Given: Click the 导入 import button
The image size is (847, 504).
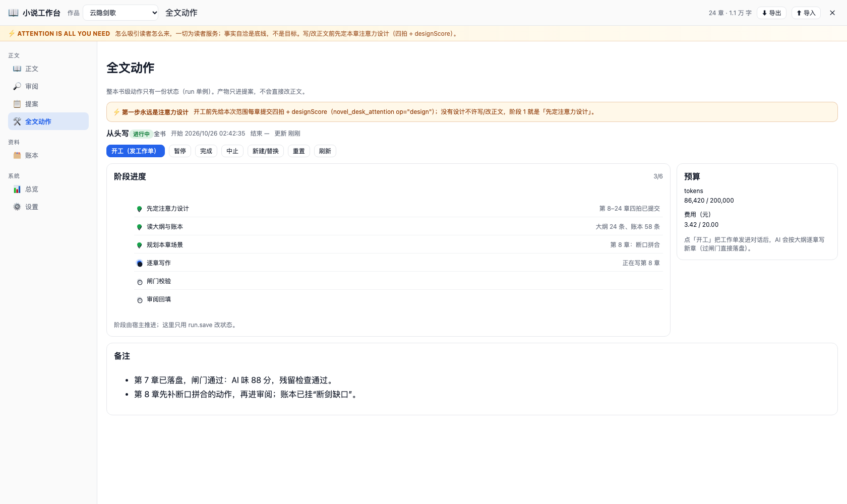Looking at the screenshot, I should tap(806, 13).
